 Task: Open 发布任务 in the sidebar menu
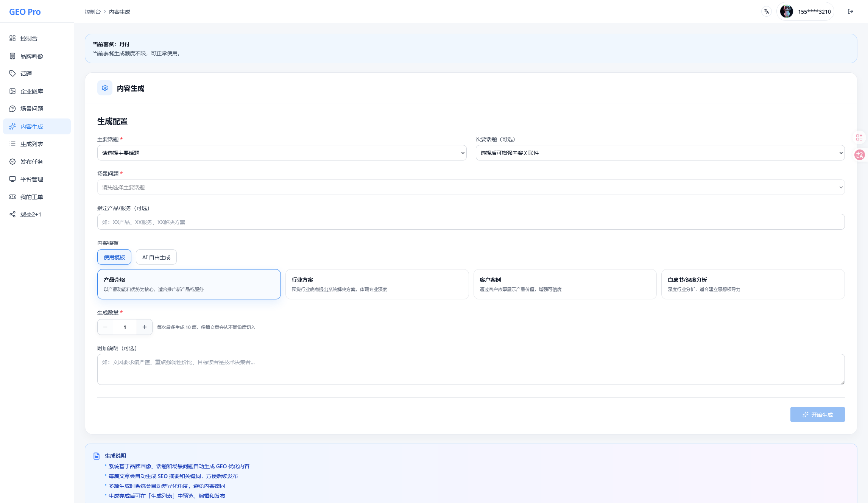click(x=32, y=162)
